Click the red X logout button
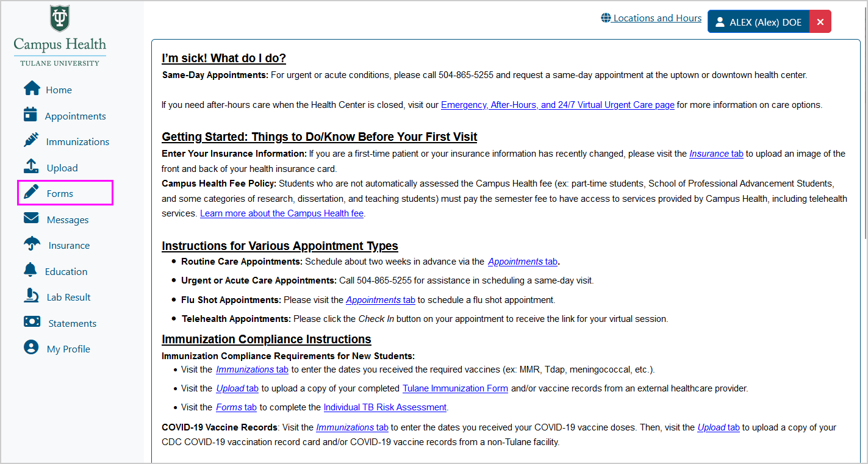The image size is (868, 464). click(820, 21)
